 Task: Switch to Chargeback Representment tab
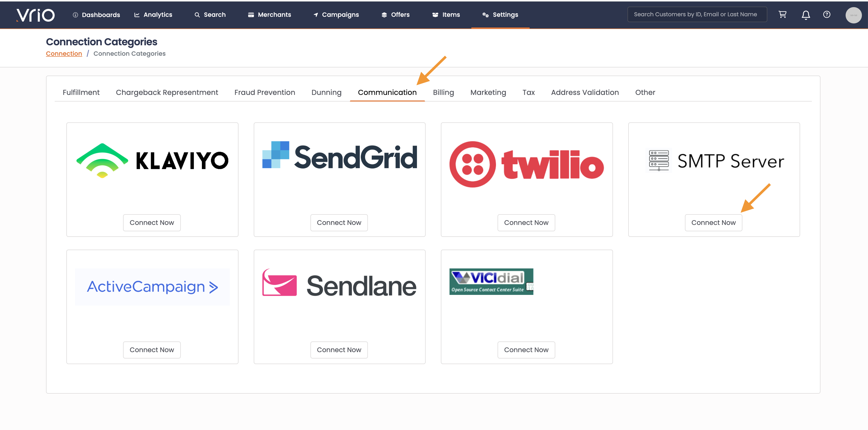[x=167, y=92]
